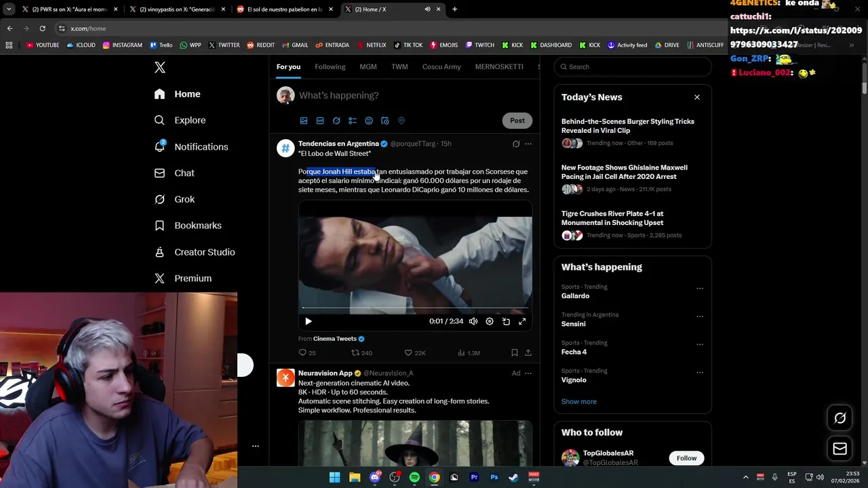Open the floating messages envelope button
The height and width of the screenshot is (488, 868).
tap(840, 449)
